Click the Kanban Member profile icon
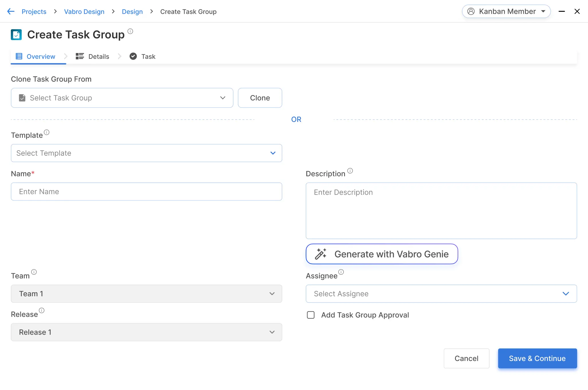588x390 pixels. point(471,11)
